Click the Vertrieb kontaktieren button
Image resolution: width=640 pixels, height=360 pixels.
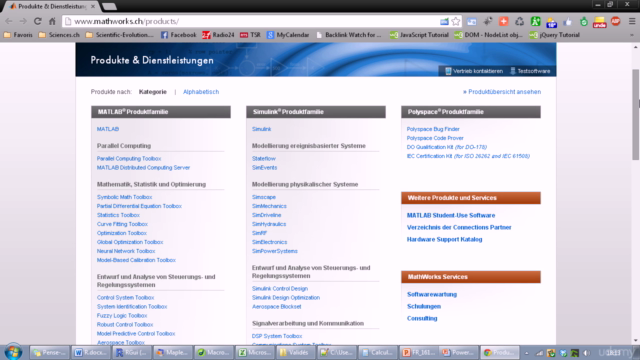[x=473, y=71]
